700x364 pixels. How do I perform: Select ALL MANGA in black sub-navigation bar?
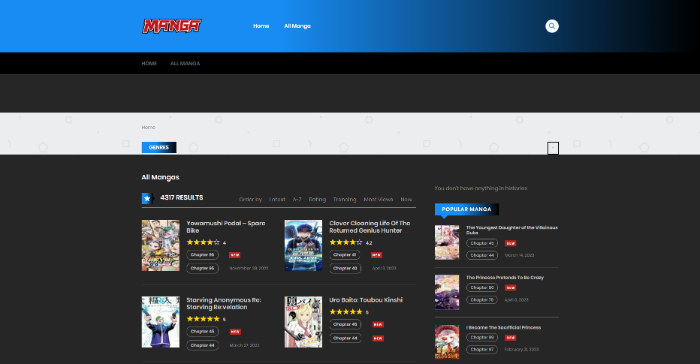(185, 63)
